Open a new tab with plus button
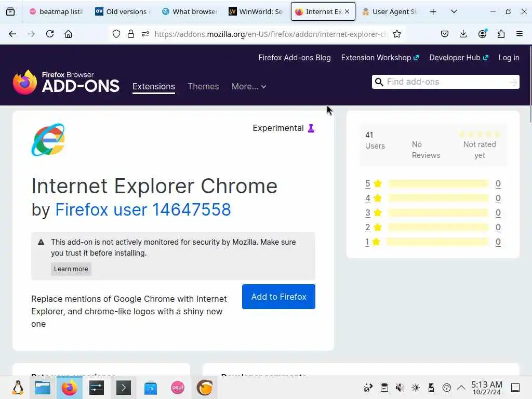Image resolution: width=532 pixels, height=399 pixels. [433, 12]
